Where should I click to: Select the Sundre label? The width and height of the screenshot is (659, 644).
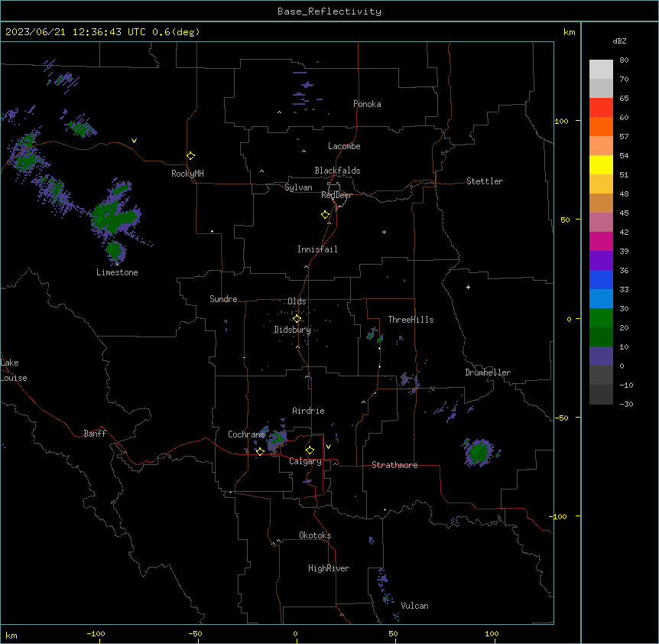tap(223, 299)
